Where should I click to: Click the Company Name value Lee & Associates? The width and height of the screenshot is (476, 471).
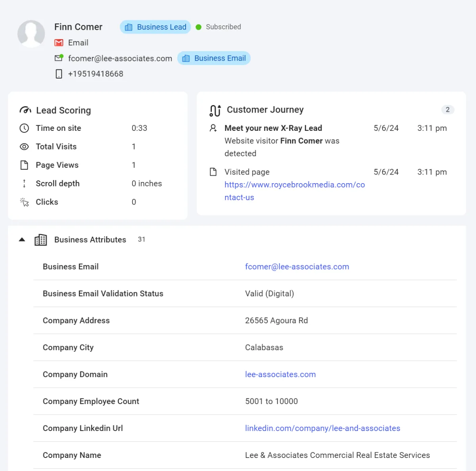(x=338, y=455)
